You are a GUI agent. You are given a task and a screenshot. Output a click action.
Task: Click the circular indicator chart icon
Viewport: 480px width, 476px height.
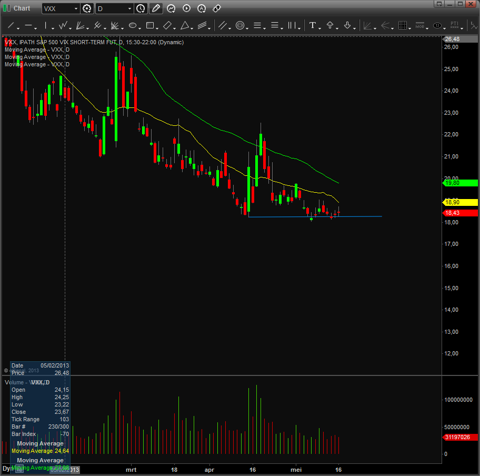(x=171, y=8)
